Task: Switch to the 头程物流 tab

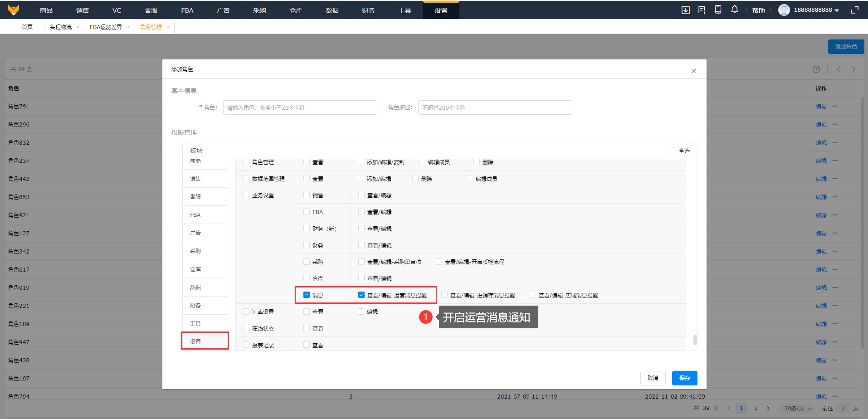Action: click(x=61, y=27)
